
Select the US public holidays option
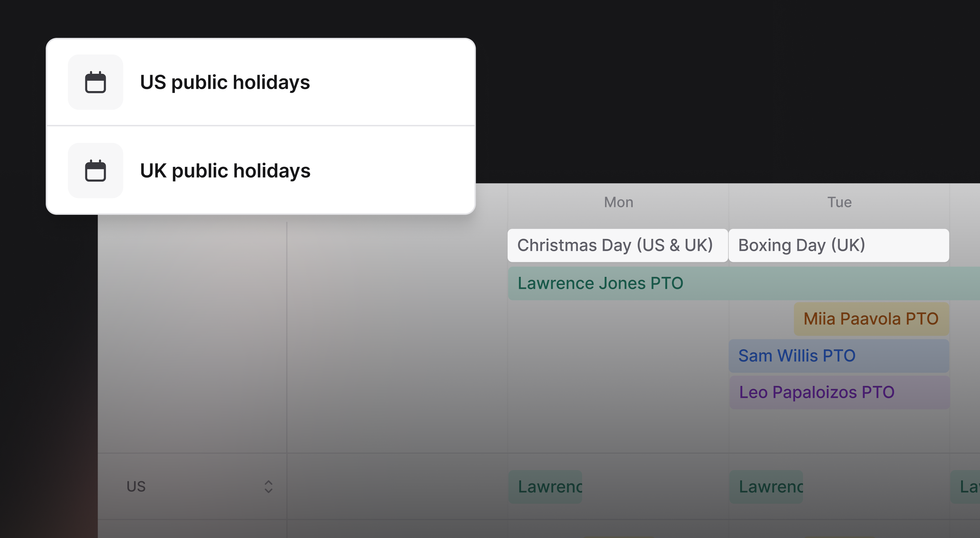225,82
